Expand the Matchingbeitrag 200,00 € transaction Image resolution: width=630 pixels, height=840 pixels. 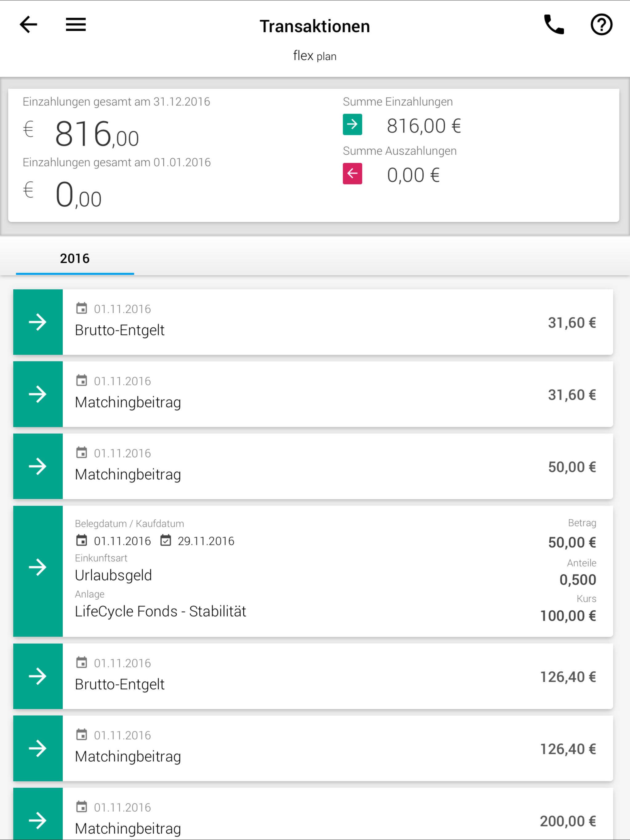pyautogui.click(x=313, y=814)
